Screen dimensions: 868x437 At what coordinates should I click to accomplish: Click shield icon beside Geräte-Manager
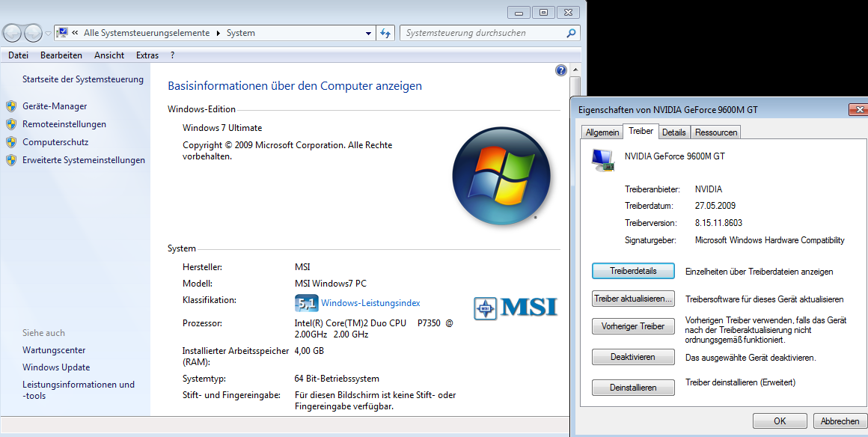tap(11, 106)
